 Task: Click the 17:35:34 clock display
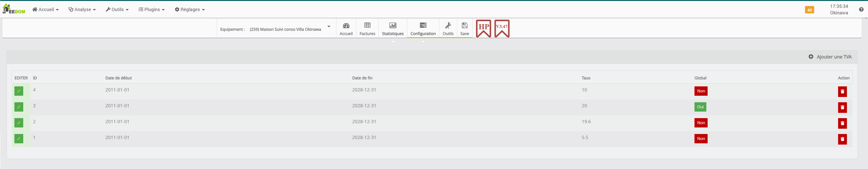(x=839, y=6)
